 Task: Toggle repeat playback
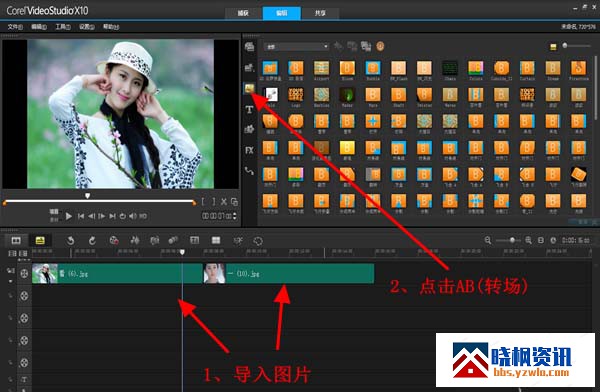point(122,216)
